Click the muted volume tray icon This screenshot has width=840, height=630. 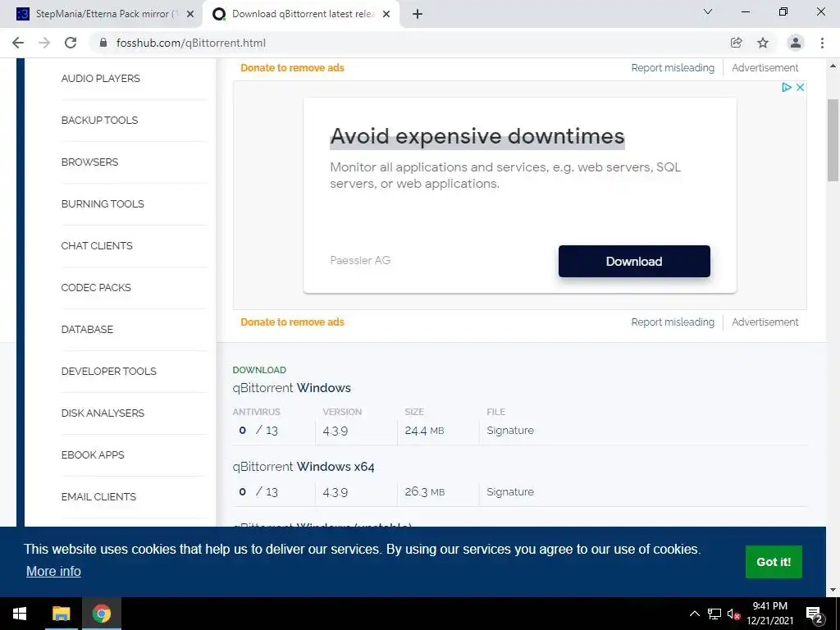(733, 614)
